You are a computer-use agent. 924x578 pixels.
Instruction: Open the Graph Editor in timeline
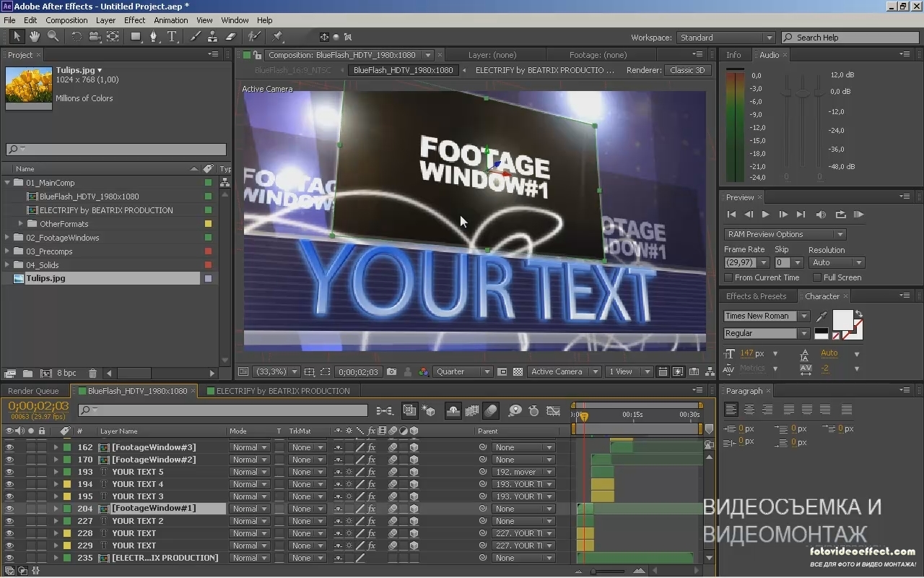coord(554,410)
